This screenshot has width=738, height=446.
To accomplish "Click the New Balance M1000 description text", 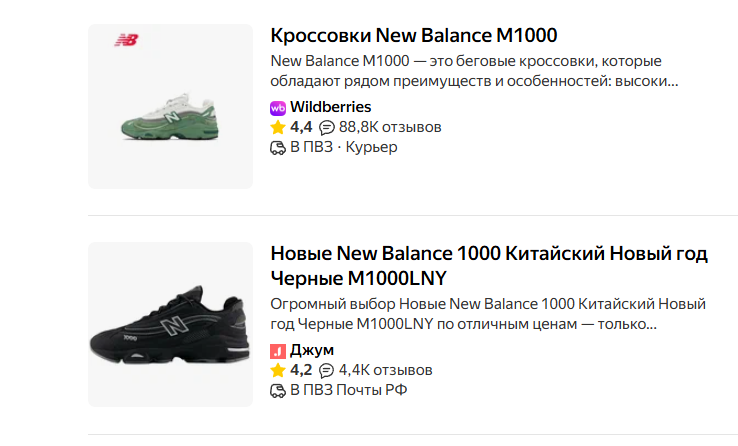I will [x=474, y=71].
